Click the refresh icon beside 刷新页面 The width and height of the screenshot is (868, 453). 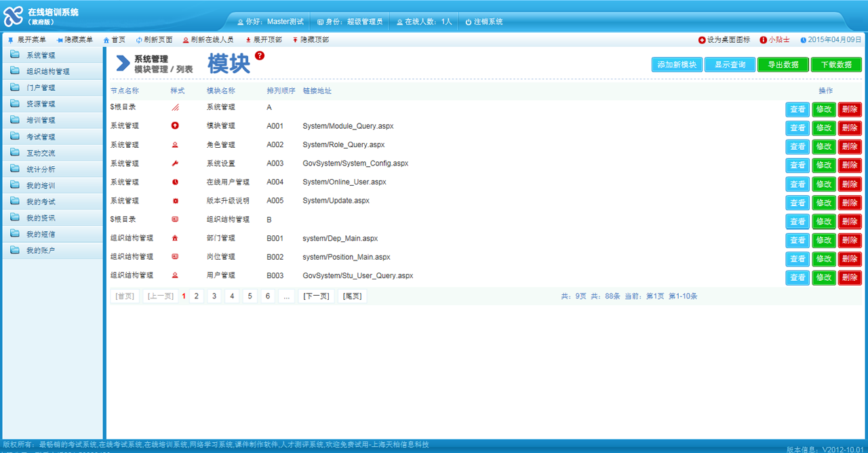pos(139,40)
